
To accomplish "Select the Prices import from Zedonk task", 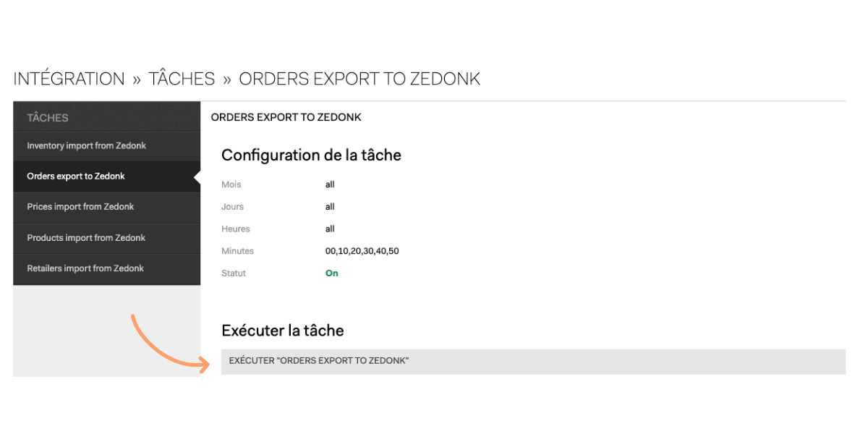I will (80, 207).
